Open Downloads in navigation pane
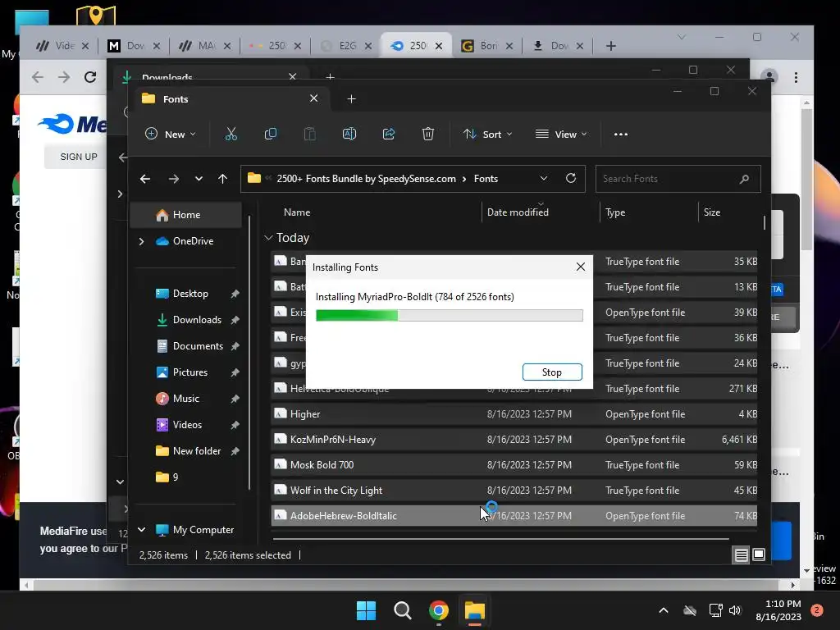The width and height of the screenshot is (840, 630). coord(197,320)
